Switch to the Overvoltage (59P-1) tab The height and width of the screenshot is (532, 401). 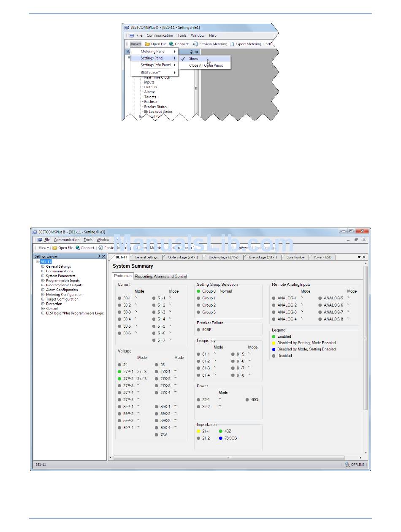coord(263,257)
